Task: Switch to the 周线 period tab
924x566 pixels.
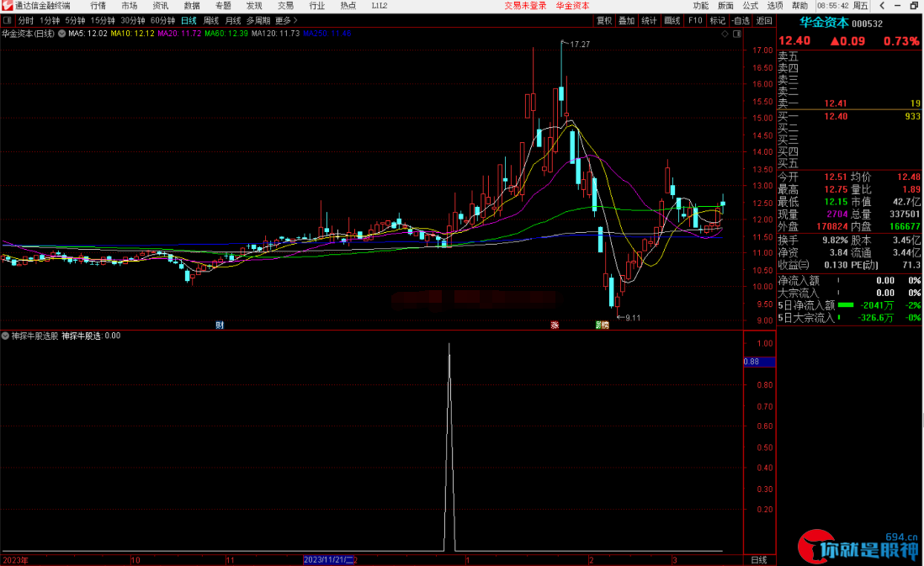Action: 211,21
